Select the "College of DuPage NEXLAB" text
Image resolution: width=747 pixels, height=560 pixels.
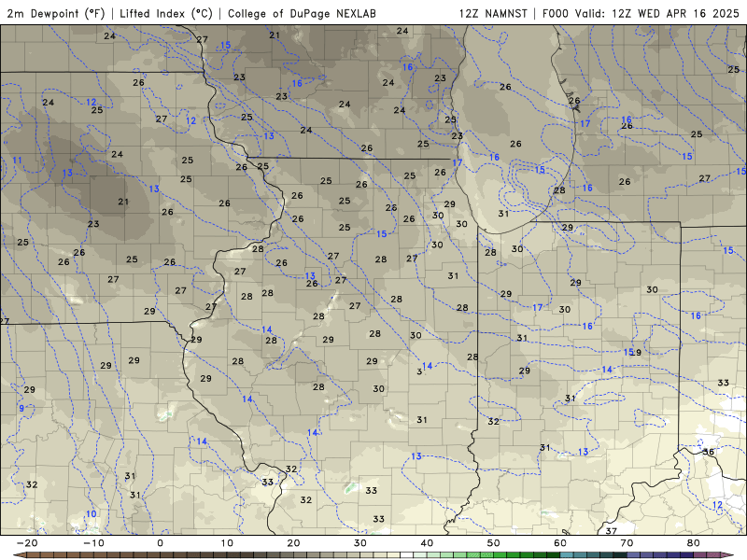(x=302, y=13)
